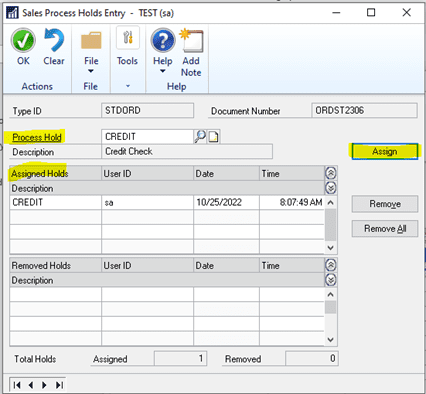Image resolution: width=426 pixels, height=394 pixels.
Task: Click the Add Note icon
Action: coord(191,40)
